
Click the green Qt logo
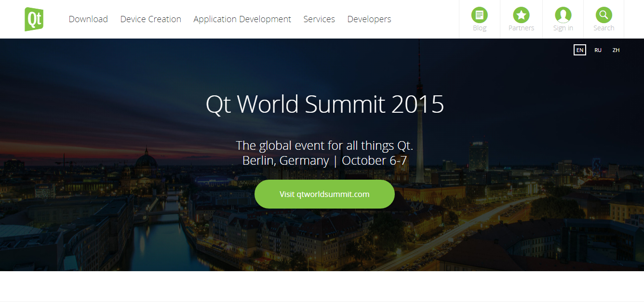tap(34, 19)
